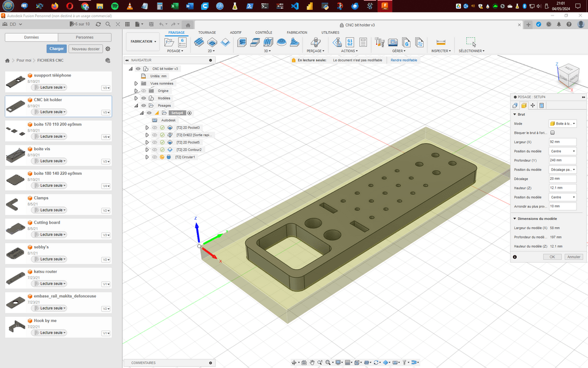The image size is (588, 368).
Task: Toggle the Bloquer le brut checkbox
Action: point(552,133)
